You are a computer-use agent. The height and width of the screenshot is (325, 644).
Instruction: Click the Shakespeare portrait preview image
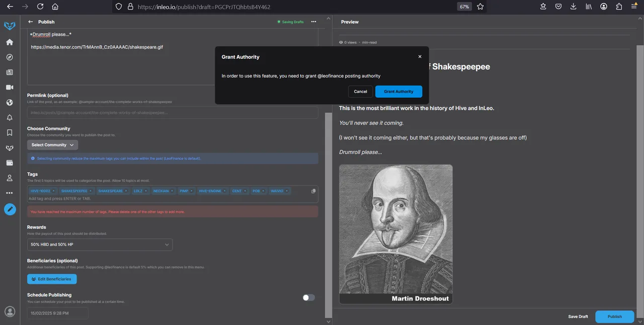pos(396,234)
